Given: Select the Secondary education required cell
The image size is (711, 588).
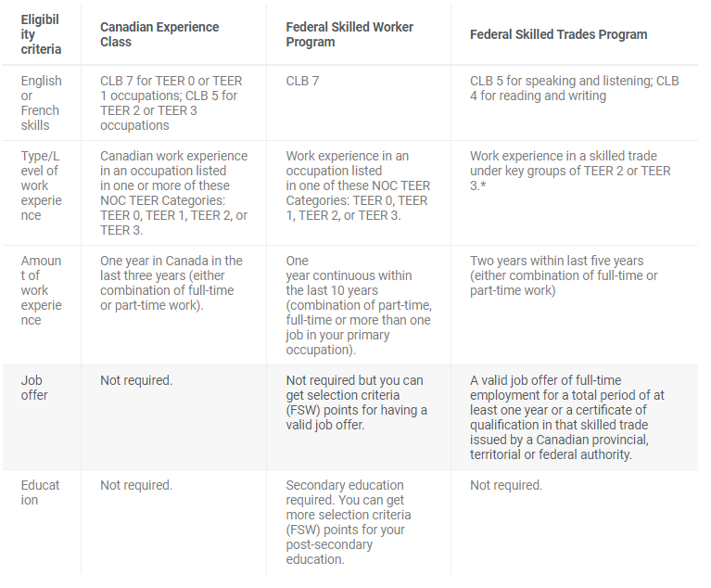Looking at the screenshot, I should [349, 522].
